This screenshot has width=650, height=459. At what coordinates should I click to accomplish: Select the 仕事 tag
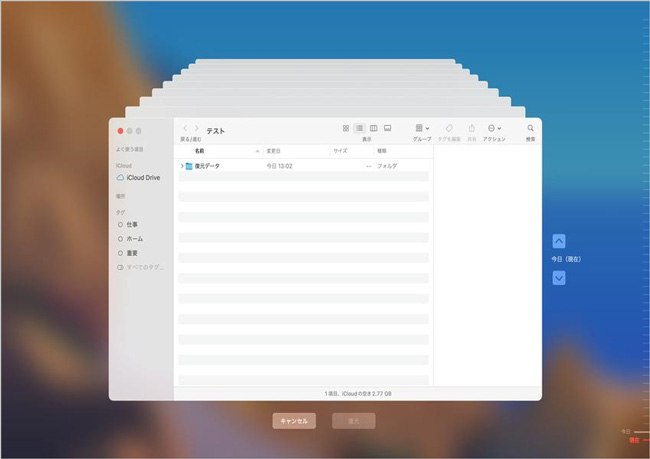coord(128,224)
